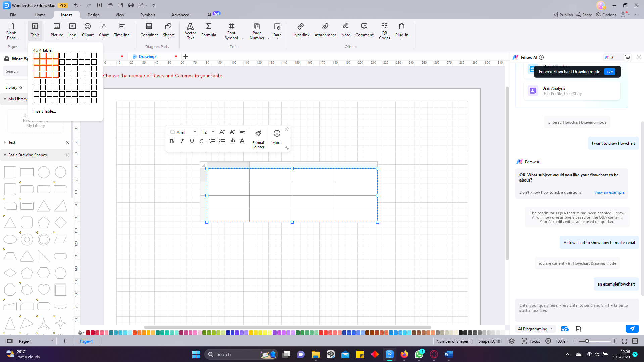
Task: Apply Underline in floating toolbar
Action: (192, 141)
